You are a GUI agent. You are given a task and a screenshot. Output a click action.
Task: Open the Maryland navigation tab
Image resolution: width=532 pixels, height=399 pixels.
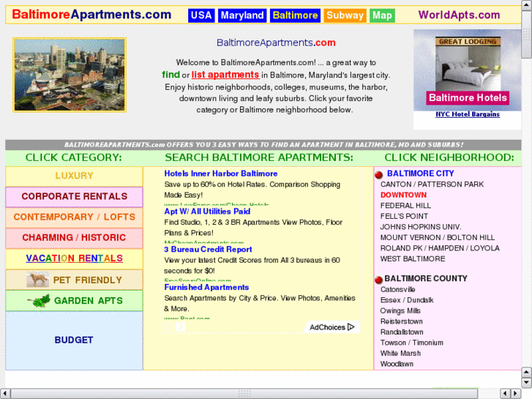pos(242,15)
